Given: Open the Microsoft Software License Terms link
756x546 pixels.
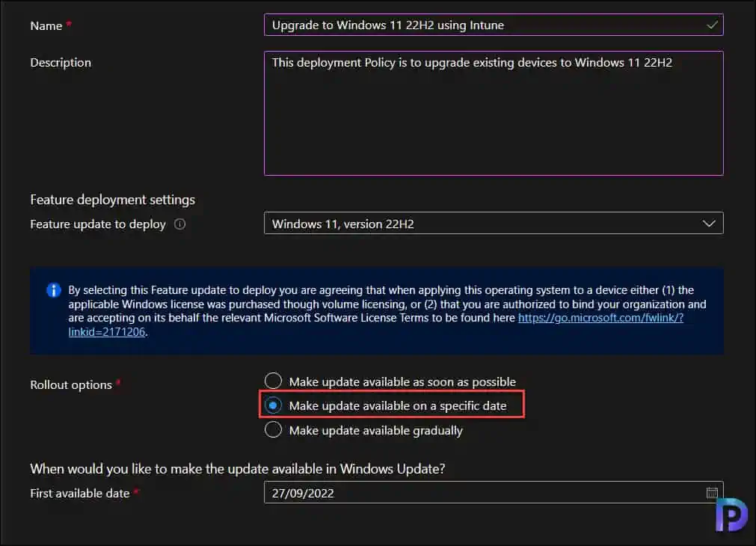Looking at the screenshot, I should pyautogui.click(x=600, y=318).
